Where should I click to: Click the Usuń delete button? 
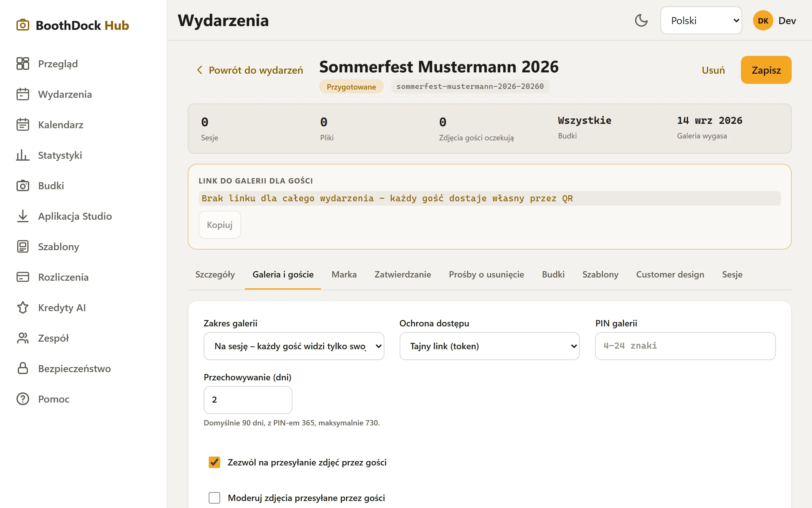click(x=713, y=70)
